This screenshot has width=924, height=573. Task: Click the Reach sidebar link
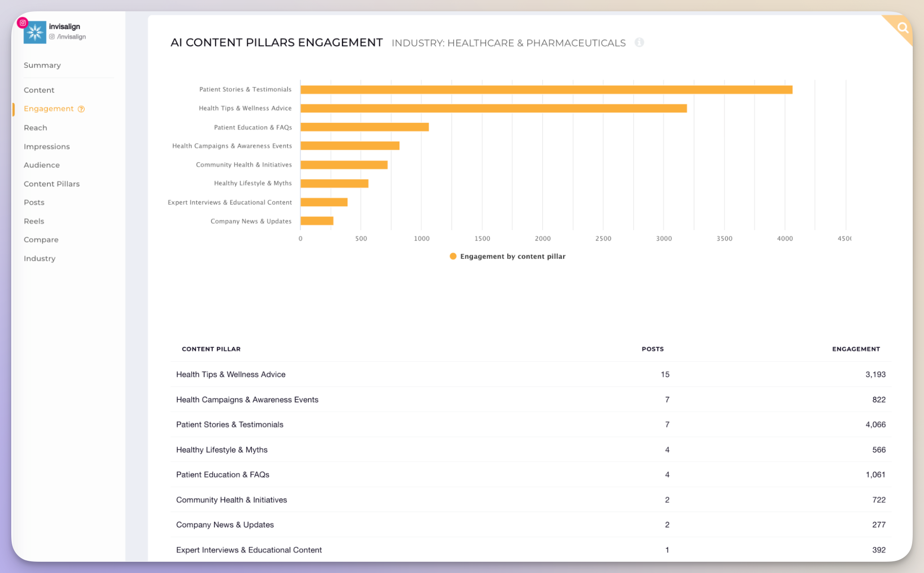click(36, 127)
